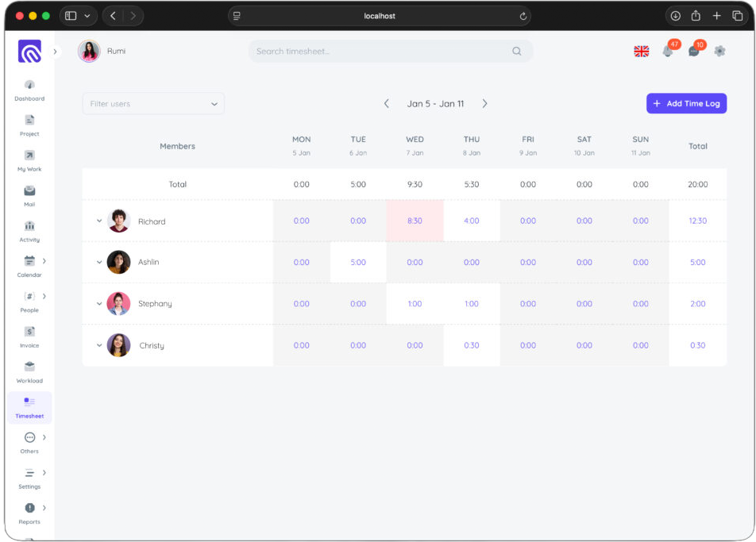
Task: Click Stephany's Thursday 1:00 entry
Action: [472, 303]
